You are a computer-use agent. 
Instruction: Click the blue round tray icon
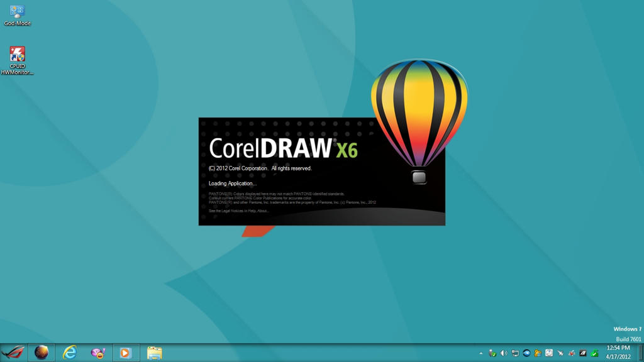point(526,353)
